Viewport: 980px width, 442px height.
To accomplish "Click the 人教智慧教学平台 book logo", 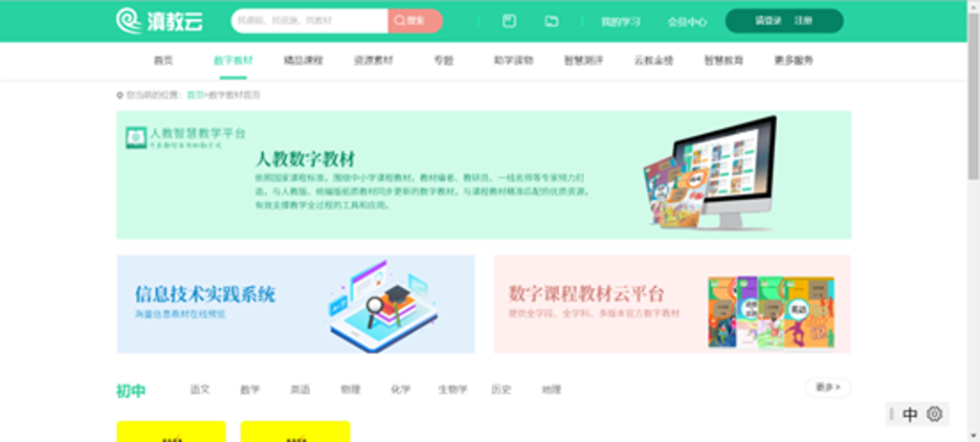I will click(x=136, y=138).
